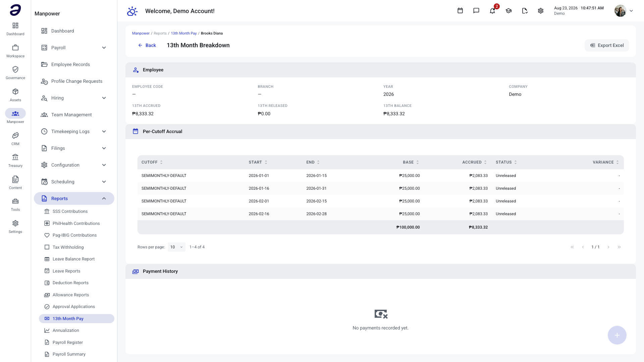Viewport: 644px width, 362px height.
Task: Go to first page of table
Action: (x=572, y=247)
